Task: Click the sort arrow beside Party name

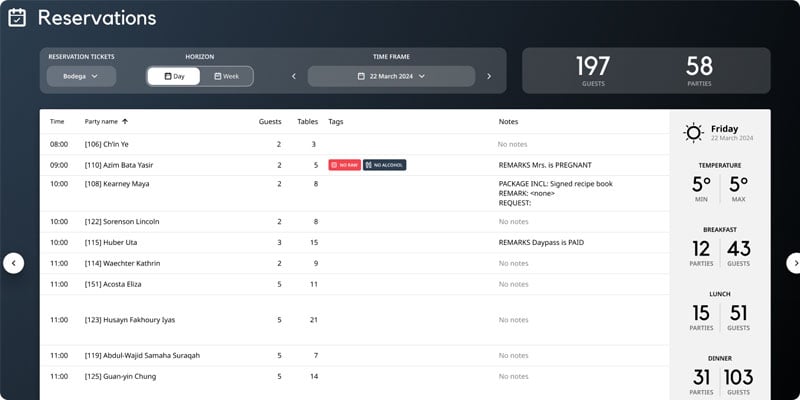Action: tap(125, 121)
